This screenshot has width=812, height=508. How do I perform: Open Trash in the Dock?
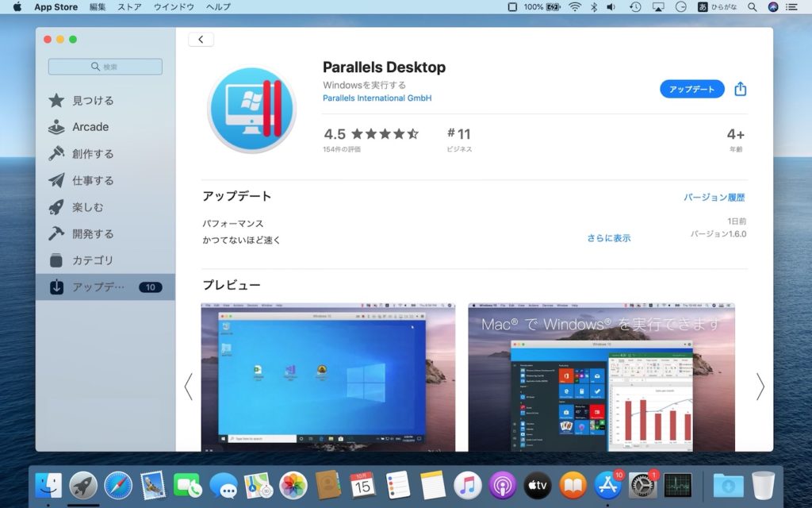(764, 486)
